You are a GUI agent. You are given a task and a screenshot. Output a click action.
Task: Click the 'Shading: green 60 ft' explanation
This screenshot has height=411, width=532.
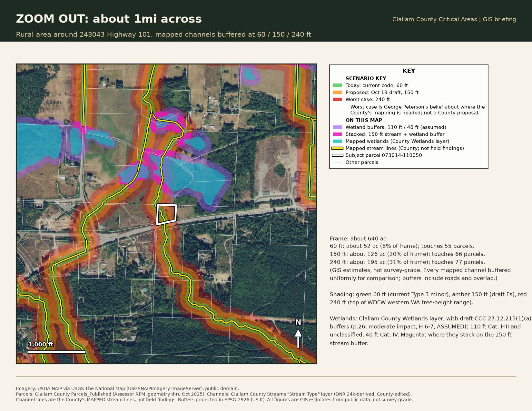tap(428, 298)
